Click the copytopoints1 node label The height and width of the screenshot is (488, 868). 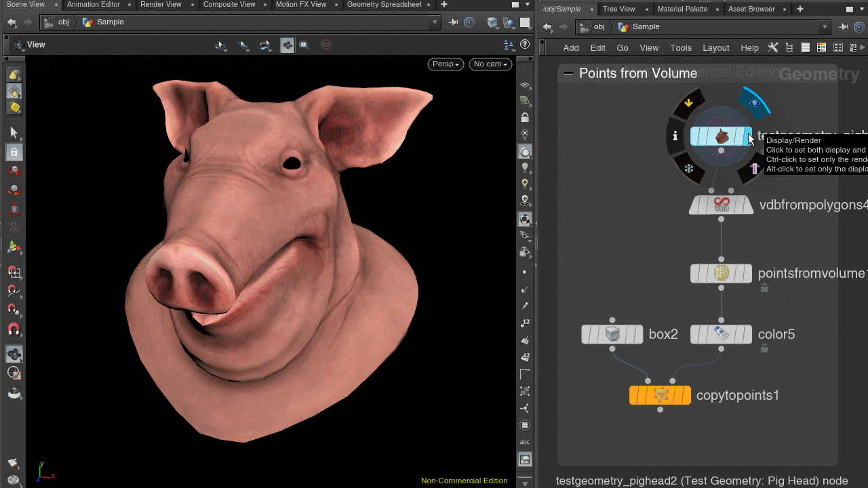click(738, 395)
